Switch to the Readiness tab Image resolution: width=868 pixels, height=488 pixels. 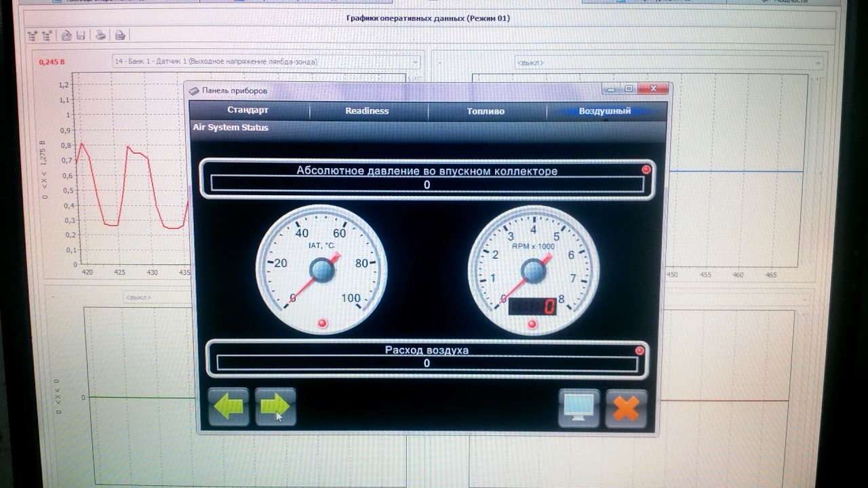[x=367, y=110]
